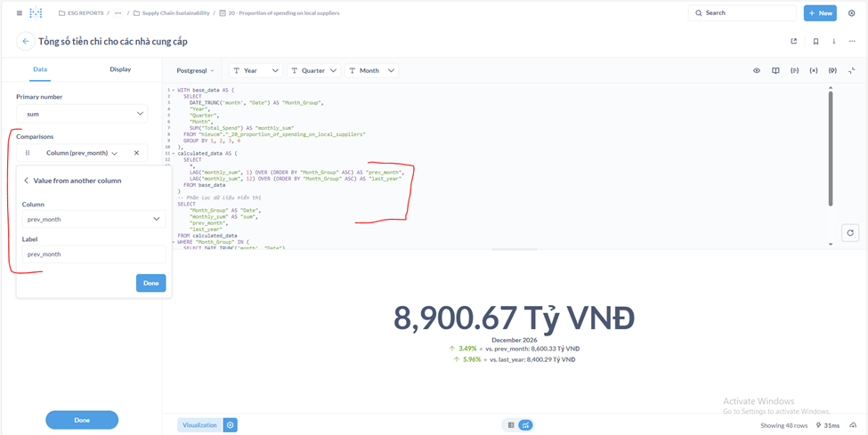The height and width of the screenshot is (435, 868).
Task: Switch to table view toggle
Action: (x=511, y=425)
